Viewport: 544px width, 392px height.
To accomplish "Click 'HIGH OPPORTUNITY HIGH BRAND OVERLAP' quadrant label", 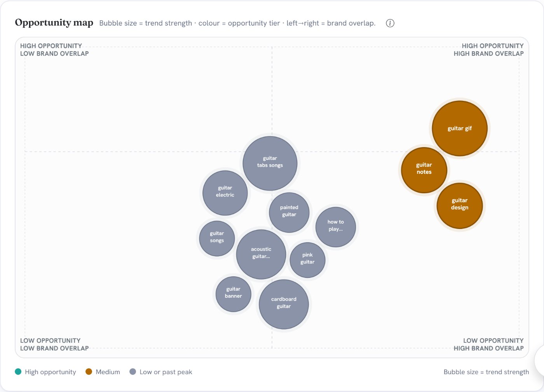I will tap(489, 50).
